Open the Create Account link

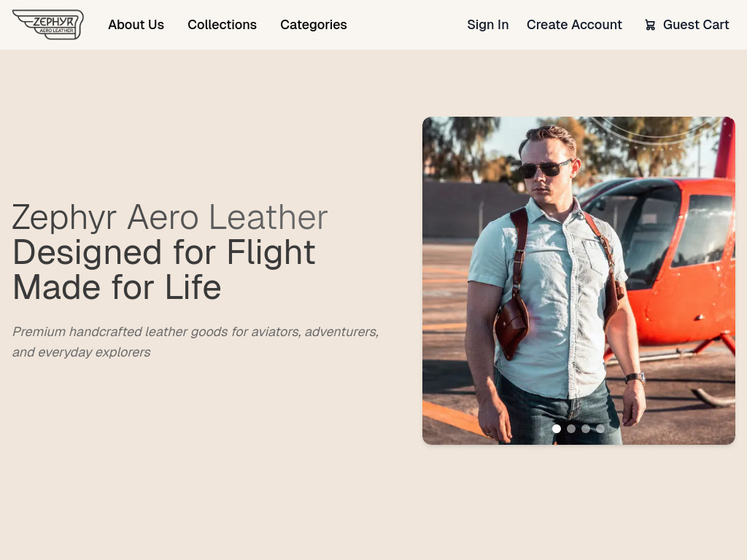pyautogui.click(x=574, y=25)
